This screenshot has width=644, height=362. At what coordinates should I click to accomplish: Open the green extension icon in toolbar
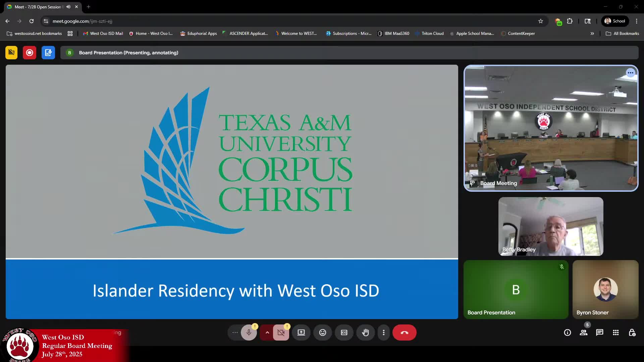(x=558, y=21)
